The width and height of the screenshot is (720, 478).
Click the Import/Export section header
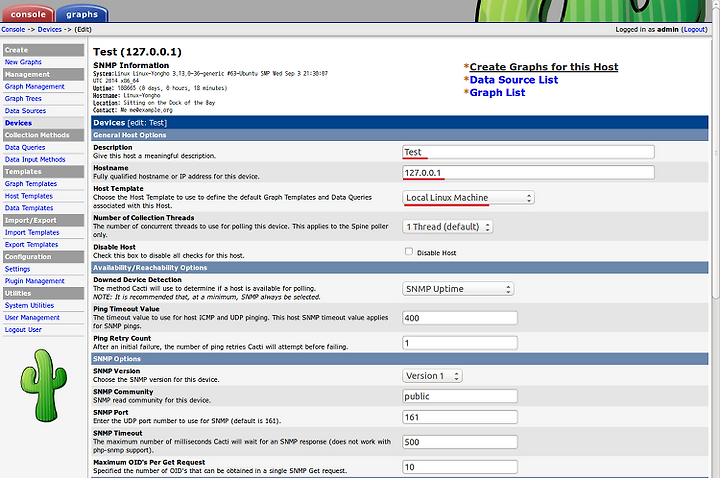point(44,220)
